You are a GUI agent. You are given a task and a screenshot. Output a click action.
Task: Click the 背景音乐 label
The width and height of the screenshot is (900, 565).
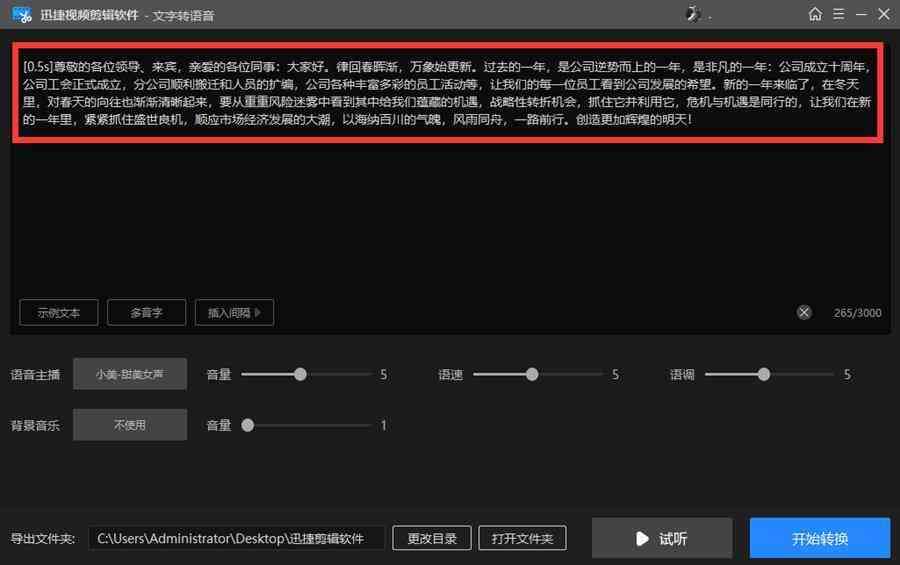35,425
